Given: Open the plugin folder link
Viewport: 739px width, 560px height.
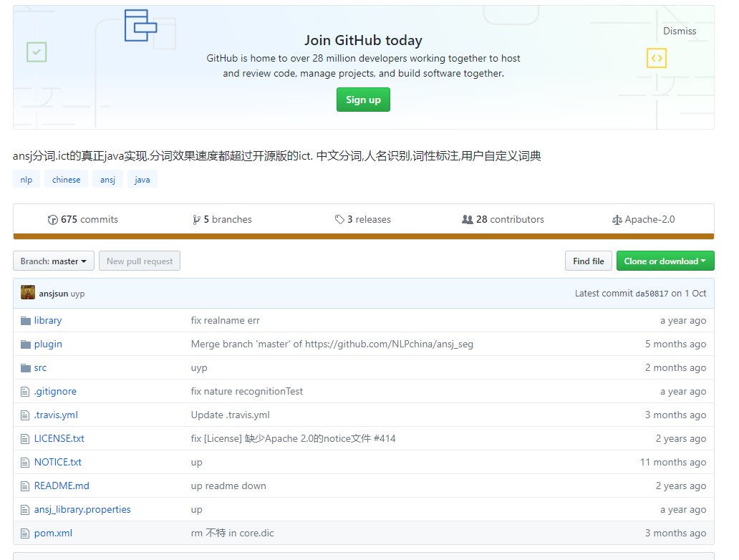Looking at the screenshot, I should point(48,344).
